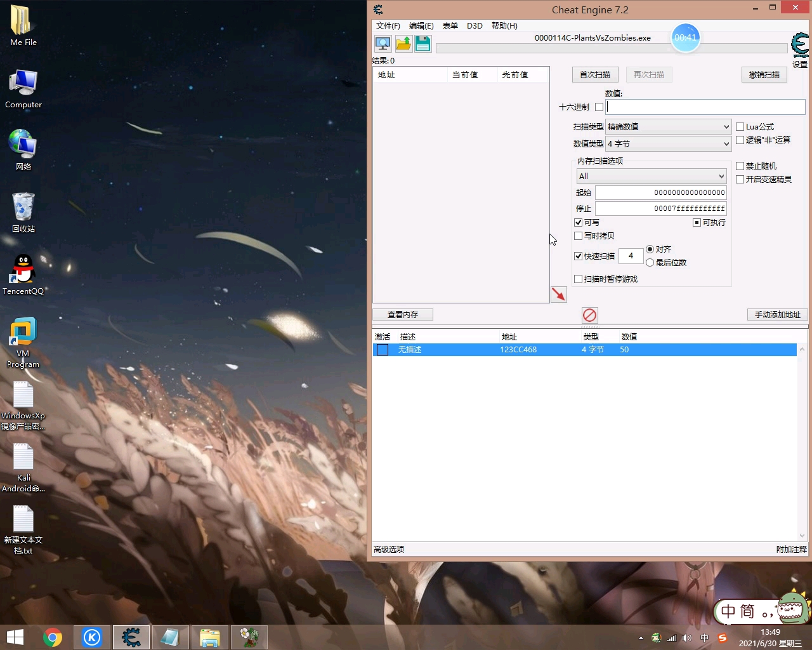The image size is (812, 650).
Task: Focus the 数值 value input field
Action: 705,107
